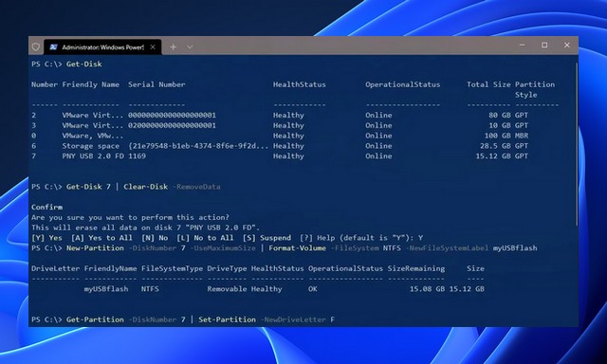Minimize the Windows Terminal window

pyautogui.click(x=522, y=45)
